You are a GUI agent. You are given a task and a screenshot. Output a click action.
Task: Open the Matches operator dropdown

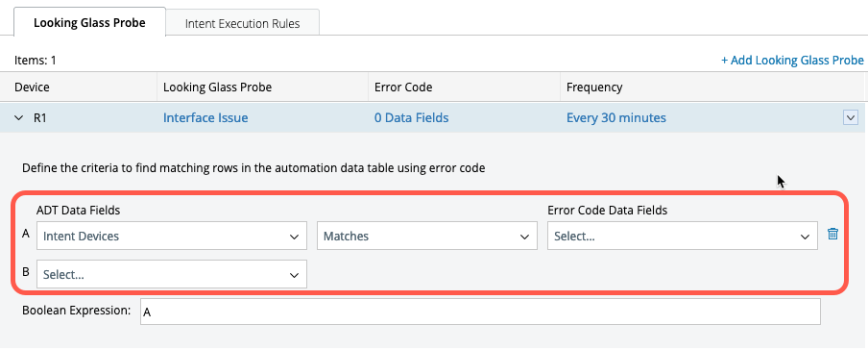[427, 236]
